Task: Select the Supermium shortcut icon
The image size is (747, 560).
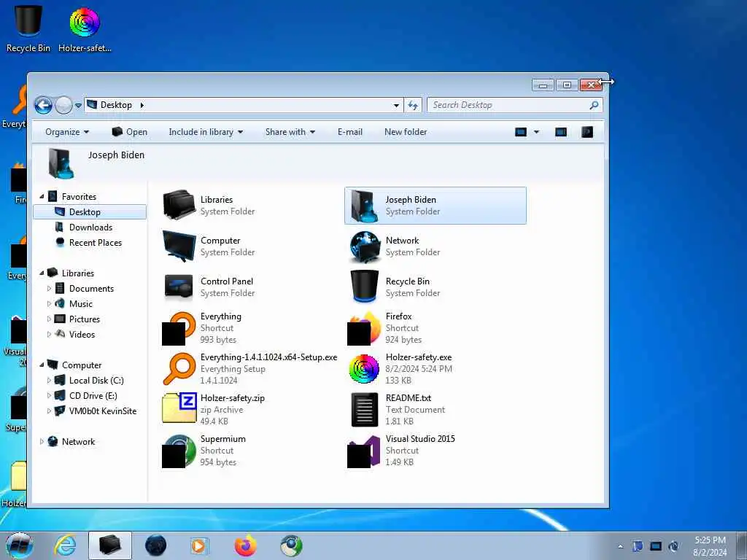Action: pyautogui.click(x=179, y=451)
